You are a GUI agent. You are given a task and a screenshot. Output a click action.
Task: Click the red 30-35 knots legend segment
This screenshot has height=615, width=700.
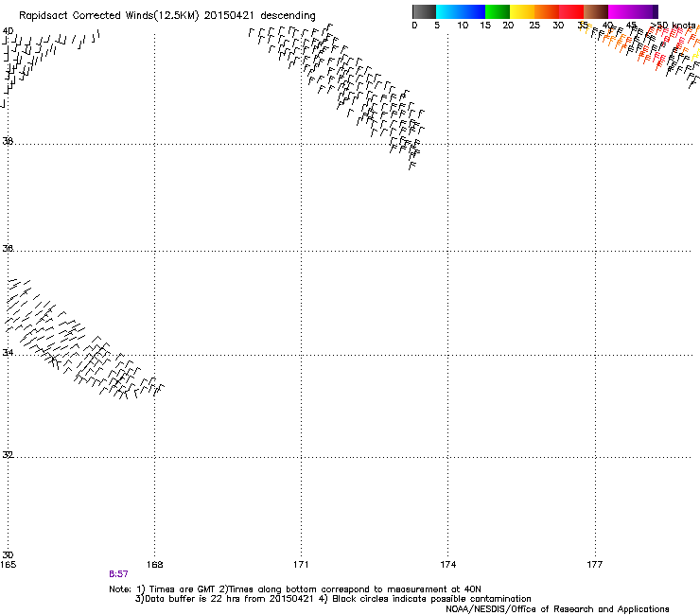click(571, 11)
